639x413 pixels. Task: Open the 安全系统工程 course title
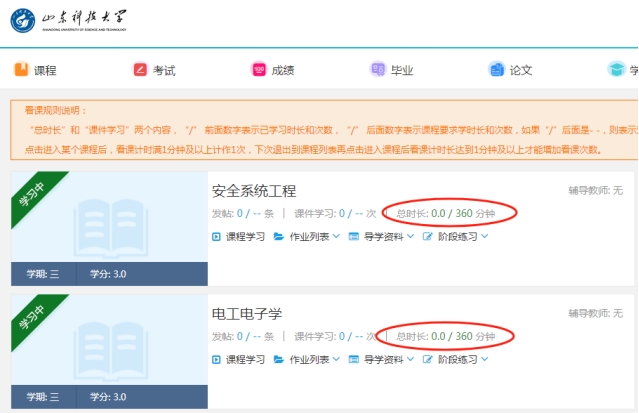254,191
